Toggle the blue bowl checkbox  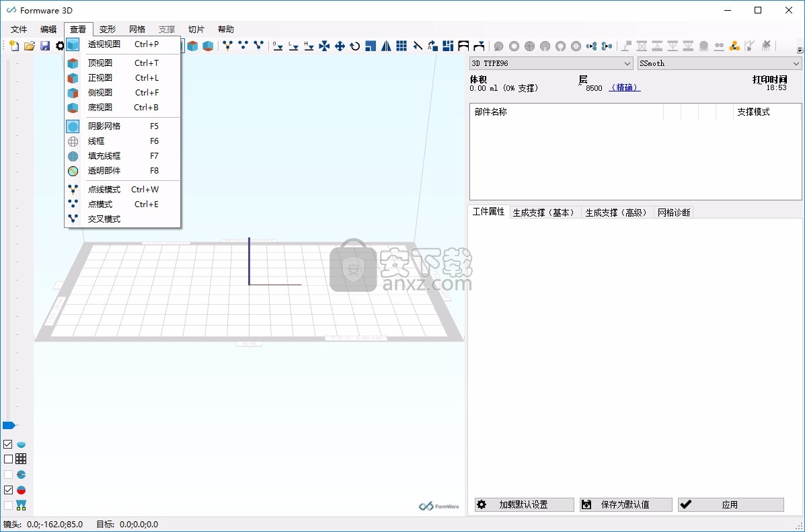(x=8, y=444)
